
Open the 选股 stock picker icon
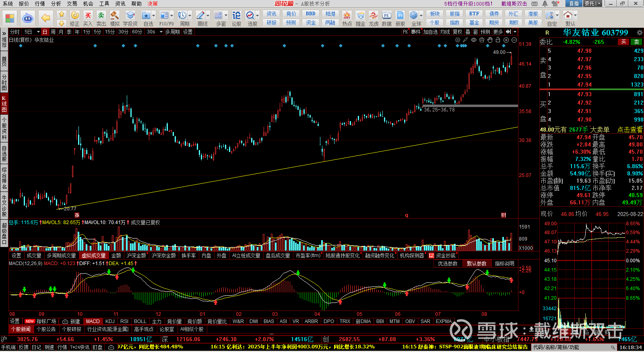click(250, 15)
